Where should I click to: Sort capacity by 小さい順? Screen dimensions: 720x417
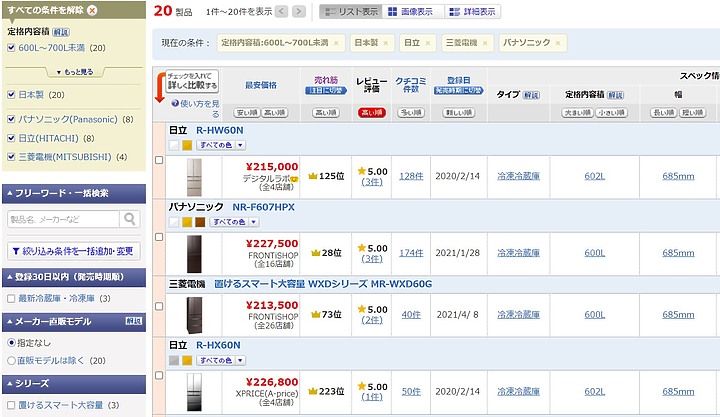(611, 113)
